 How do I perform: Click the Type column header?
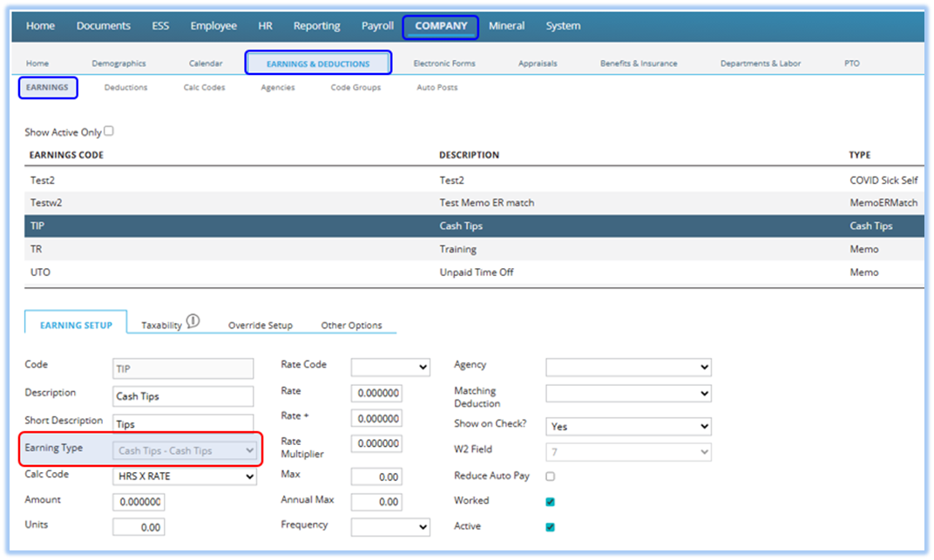point(860,155)
